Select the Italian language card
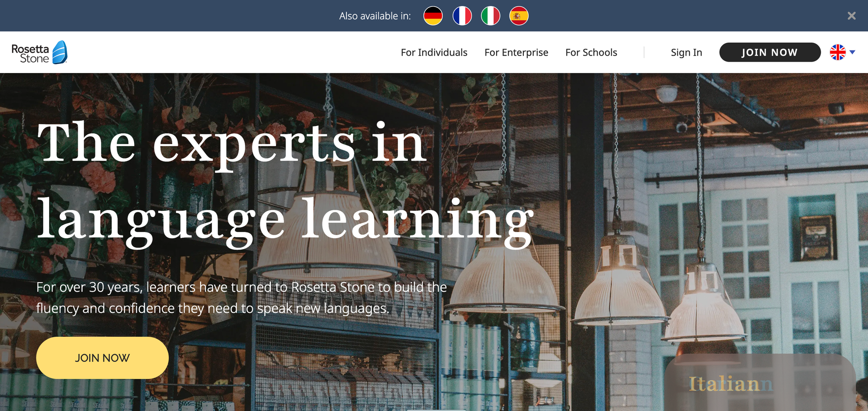The image size is (868, 411). click(759, 383)
